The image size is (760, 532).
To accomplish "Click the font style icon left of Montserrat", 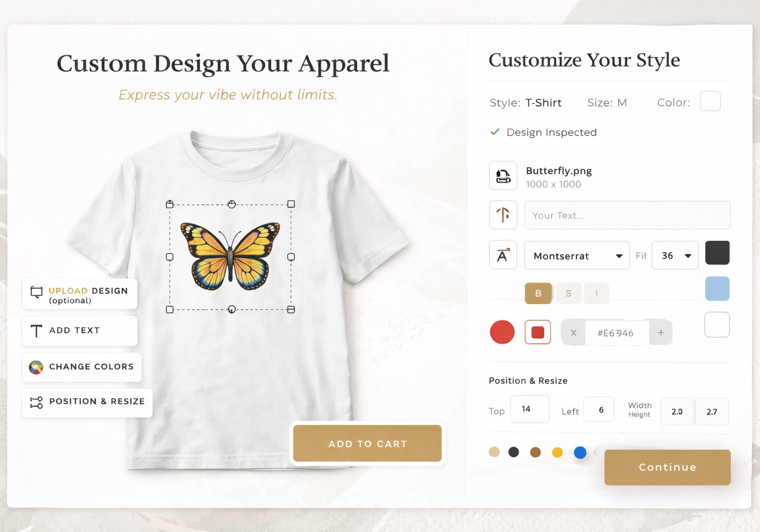I will point(503,255).
